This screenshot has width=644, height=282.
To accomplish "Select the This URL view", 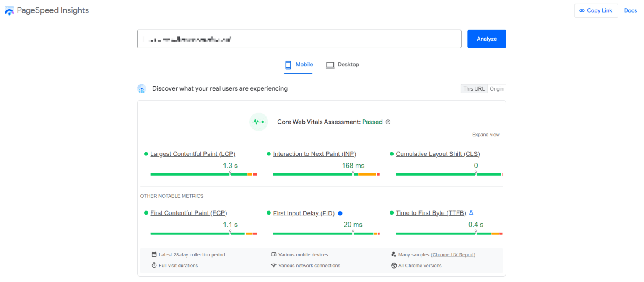I will (474, 88).
